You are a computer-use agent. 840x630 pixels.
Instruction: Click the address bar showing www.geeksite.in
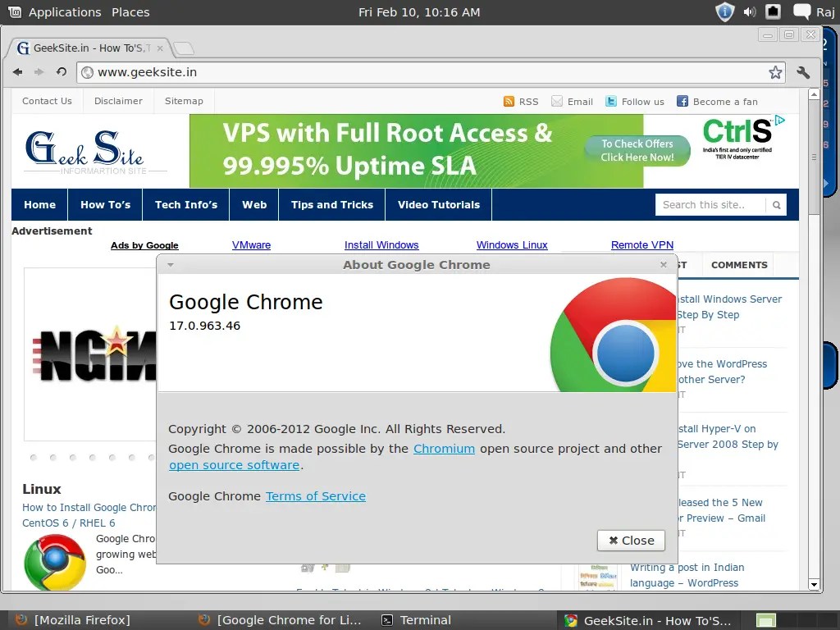pos(431,72)
